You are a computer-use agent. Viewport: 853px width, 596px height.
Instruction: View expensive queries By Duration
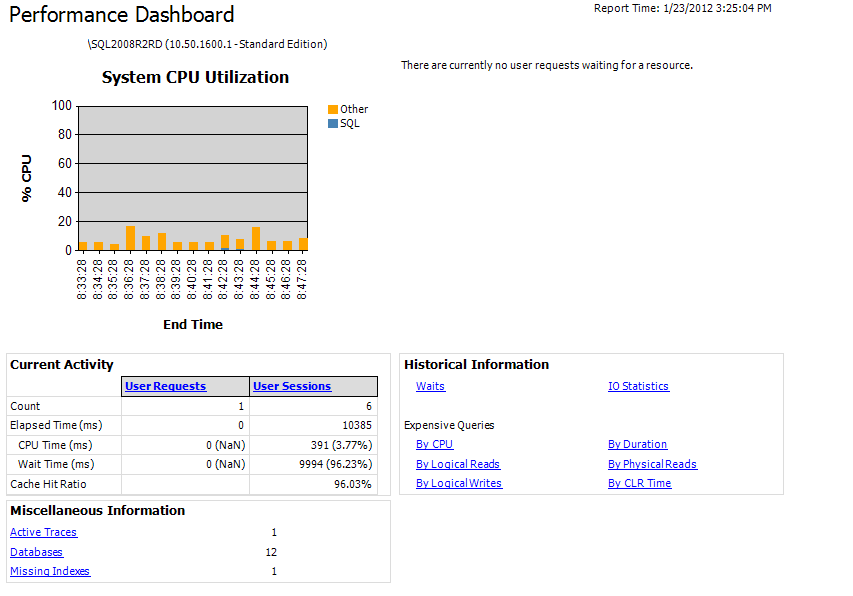(637, 444)
